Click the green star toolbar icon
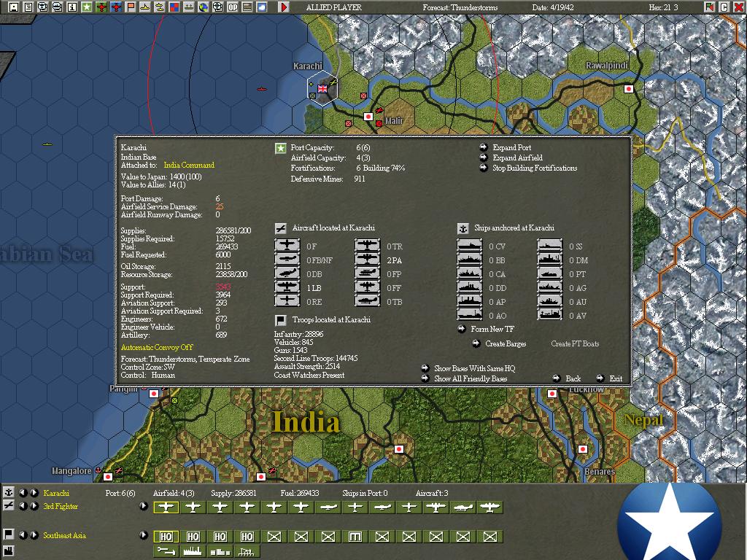This screenshot has width=747, height=560. 86,7
